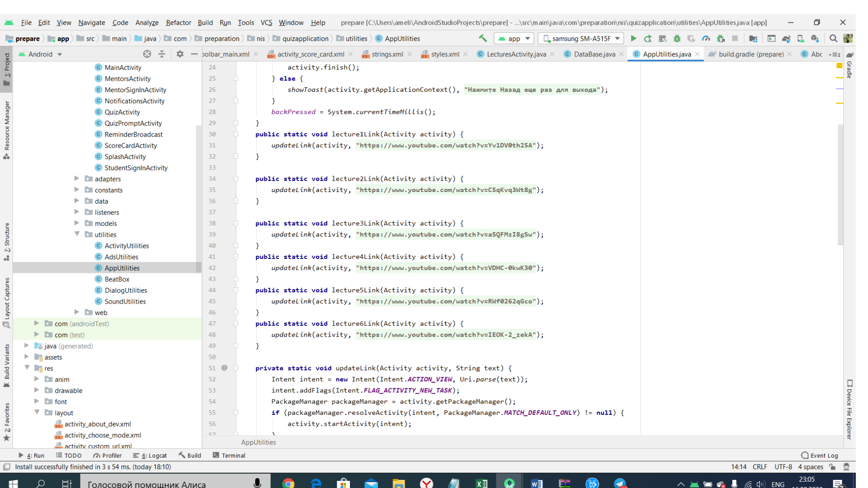Select SoundUtilities class in project tree
The width and height of the screenshot is (868, 488).
click(x=125, y=301)
